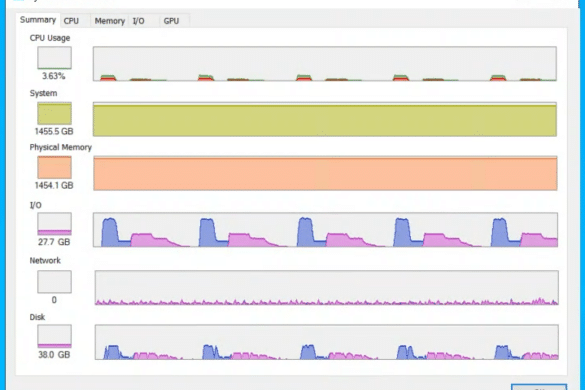Click the Network history graph
585x390 pixels.
[327, 288]
